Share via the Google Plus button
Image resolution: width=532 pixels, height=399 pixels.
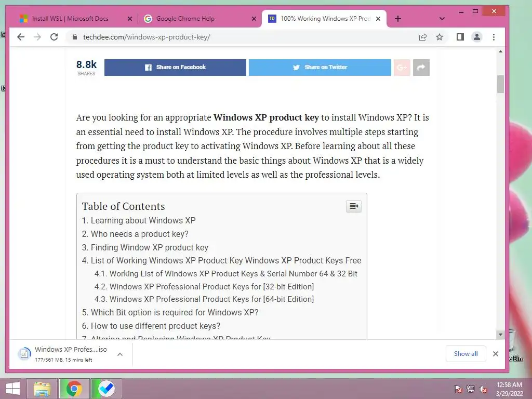point(402,67)
